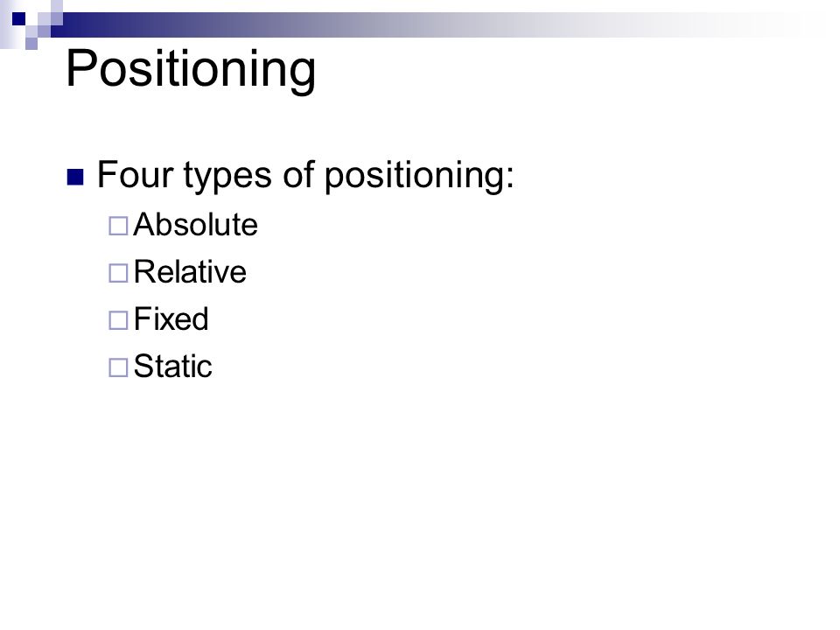Click the hollow bullet beside Relative

pyautogui.click(x=118, y=273)
